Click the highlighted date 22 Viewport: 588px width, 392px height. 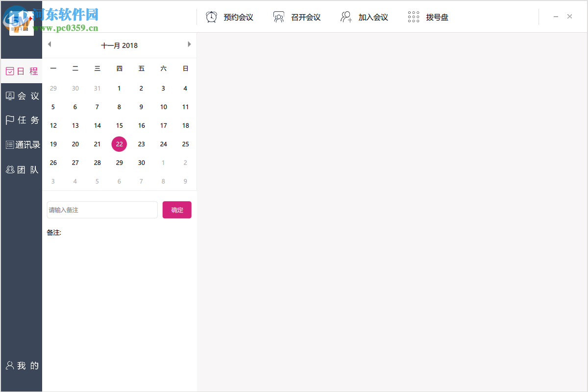(119, 144)
